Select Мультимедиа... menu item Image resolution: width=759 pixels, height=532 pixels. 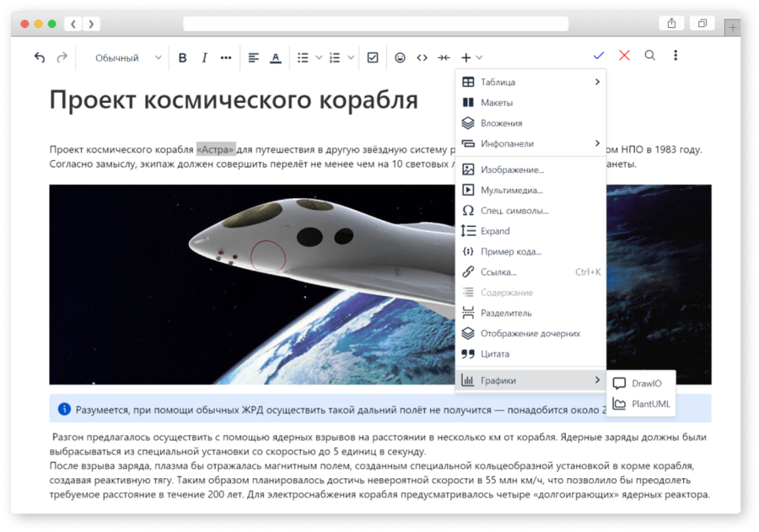531,191
